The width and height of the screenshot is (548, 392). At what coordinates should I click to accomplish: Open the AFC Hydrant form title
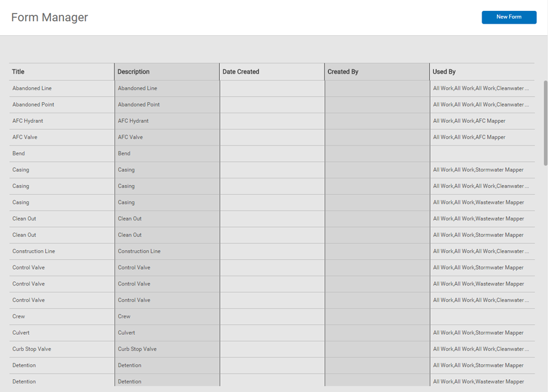(27, 121)
